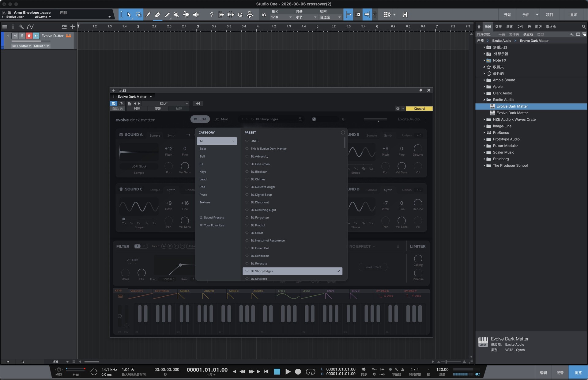
Task: Toggle loop mode in transport
Action: (x=310, y=371)
